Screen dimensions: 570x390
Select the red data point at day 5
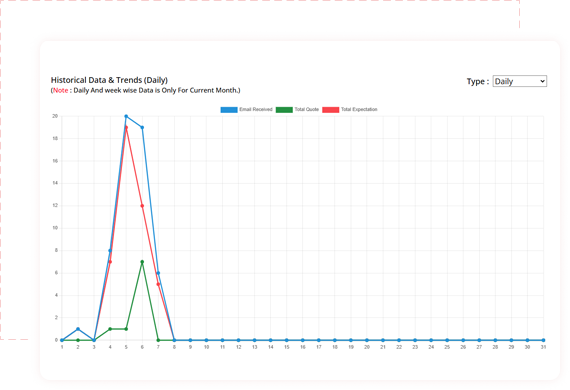click(126, 128)
